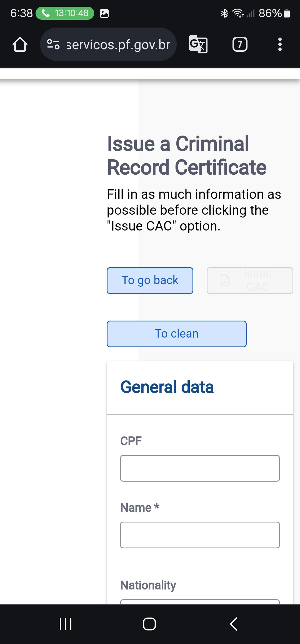The width and height of the screenshot is (300, 644).
Task: Click the To go back button
Action: pyautogui.click(x=150, y=280)
